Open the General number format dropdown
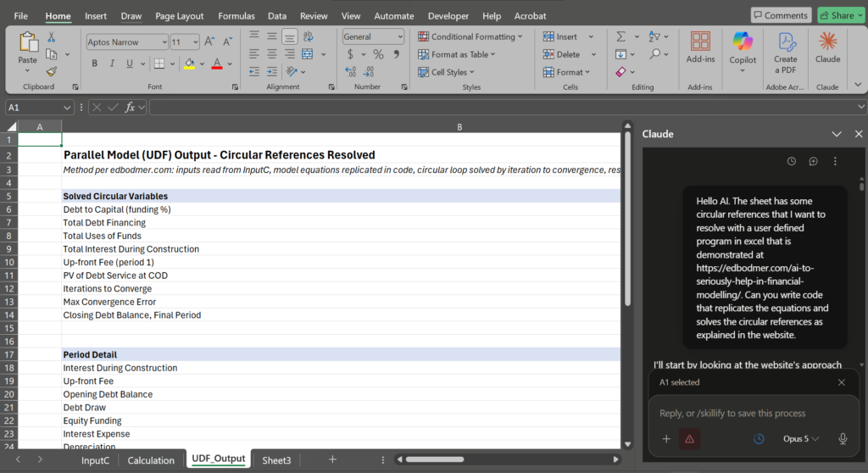 [400, 36]
